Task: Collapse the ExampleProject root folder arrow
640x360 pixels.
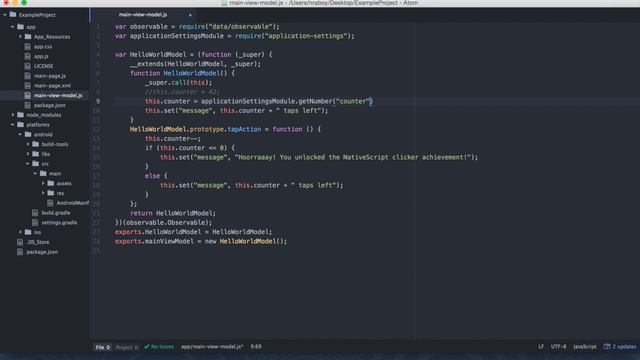Action: pos(5,15)
